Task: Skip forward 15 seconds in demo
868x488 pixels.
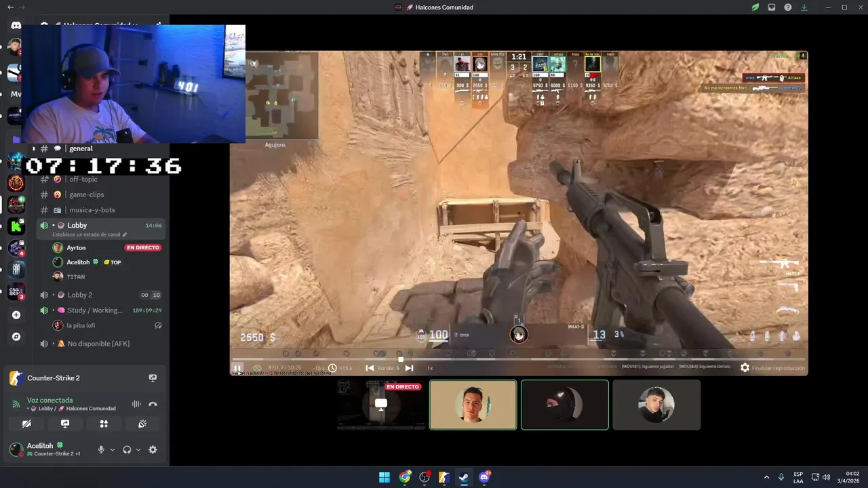Action: (x=346, y=368)
